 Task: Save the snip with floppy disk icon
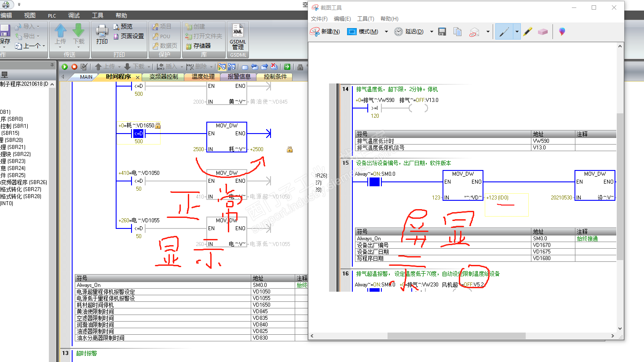pos(442,32)
